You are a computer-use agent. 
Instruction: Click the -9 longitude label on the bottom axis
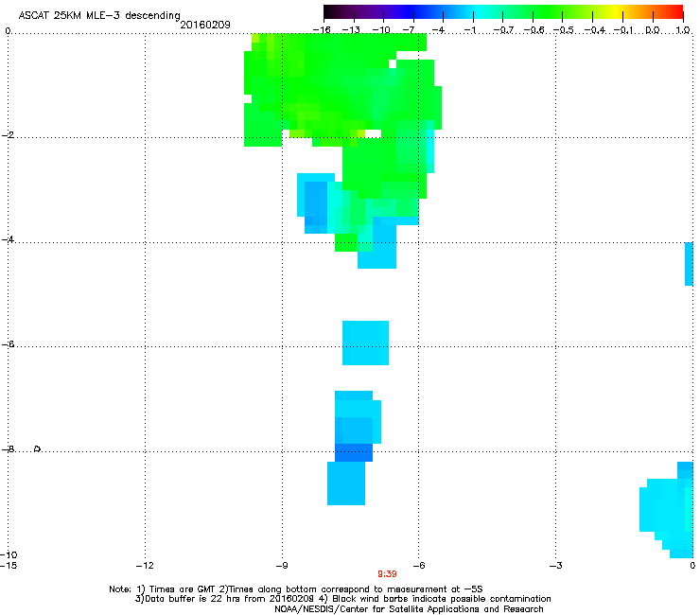pos(282,566)
